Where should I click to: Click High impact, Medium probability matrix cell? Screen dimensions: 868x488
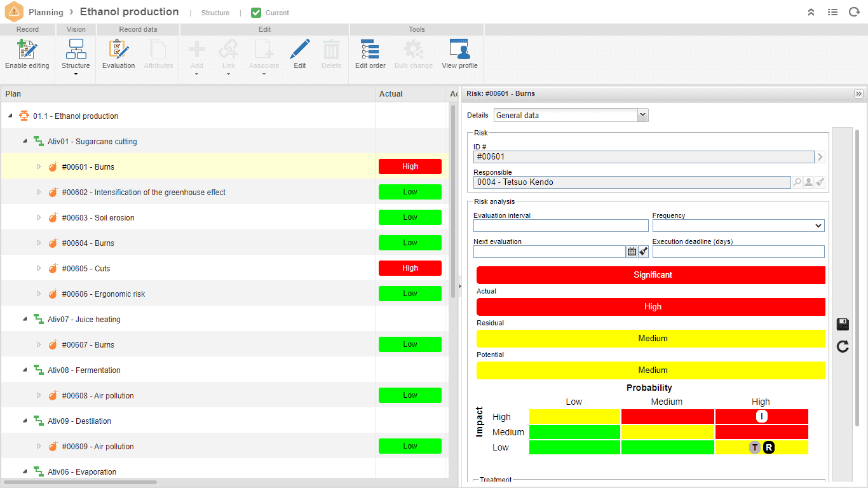tap(668, 417)
